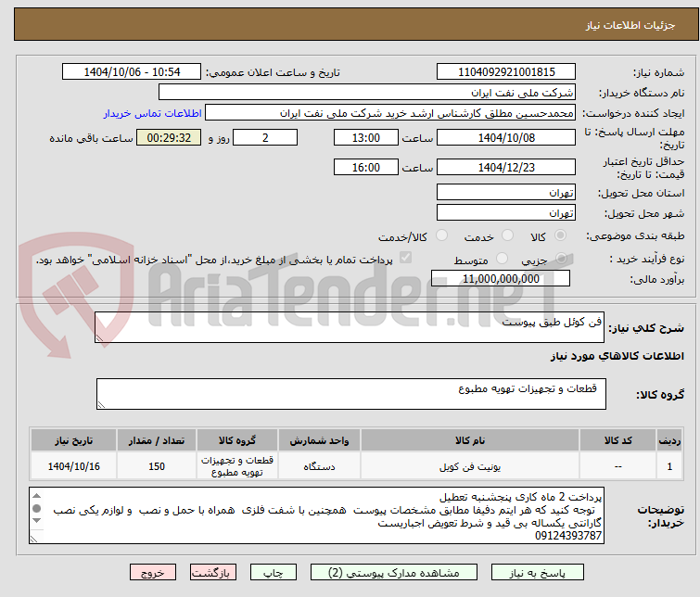This screenshot has height=597, width=700.
Task: Click the بازگشت back button
Action: point(213,573)
